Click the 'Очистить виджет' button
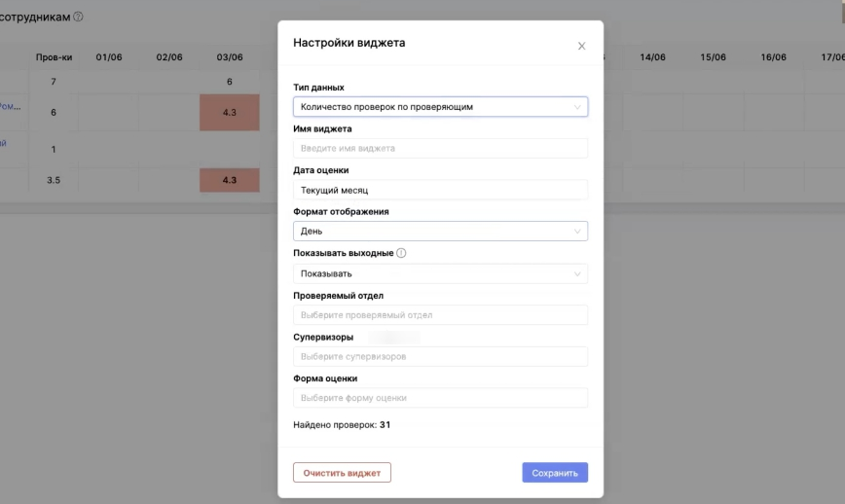The image size is (845, 504). 342,473
